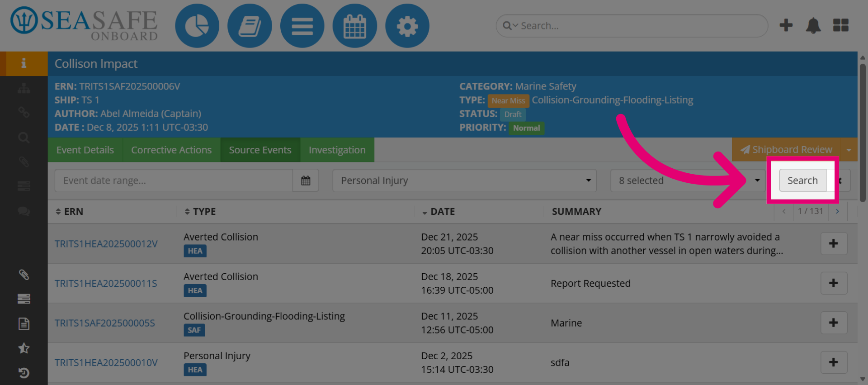
Task: Open search options chevron in search bar
Action: point(515,26)
